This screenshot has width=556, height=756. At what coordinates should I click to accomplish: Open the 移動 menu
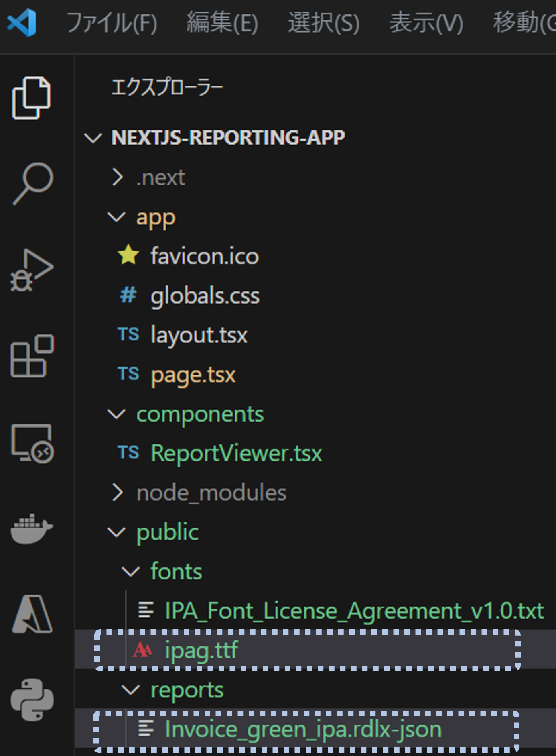524,23
